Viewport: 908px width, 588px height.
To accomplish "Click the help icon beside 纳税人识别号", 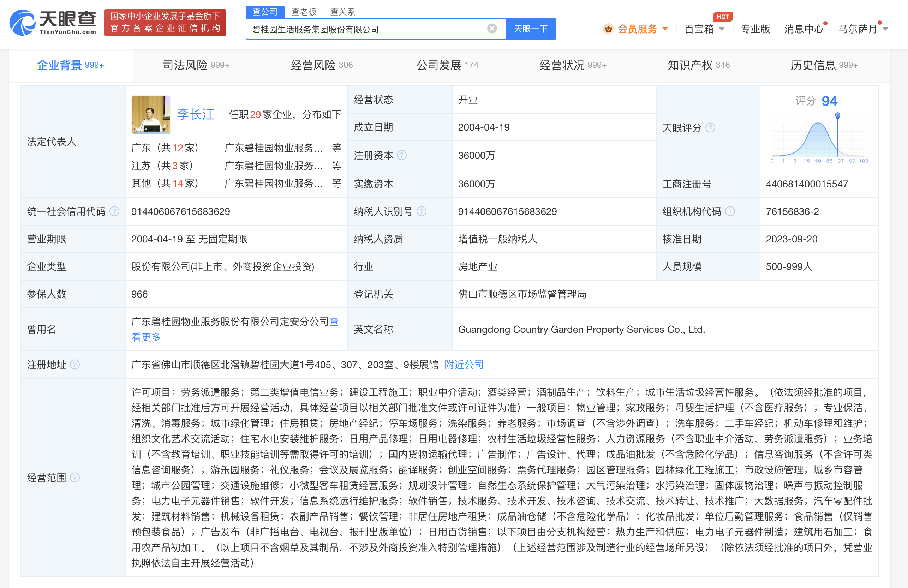I will point(422,211).
